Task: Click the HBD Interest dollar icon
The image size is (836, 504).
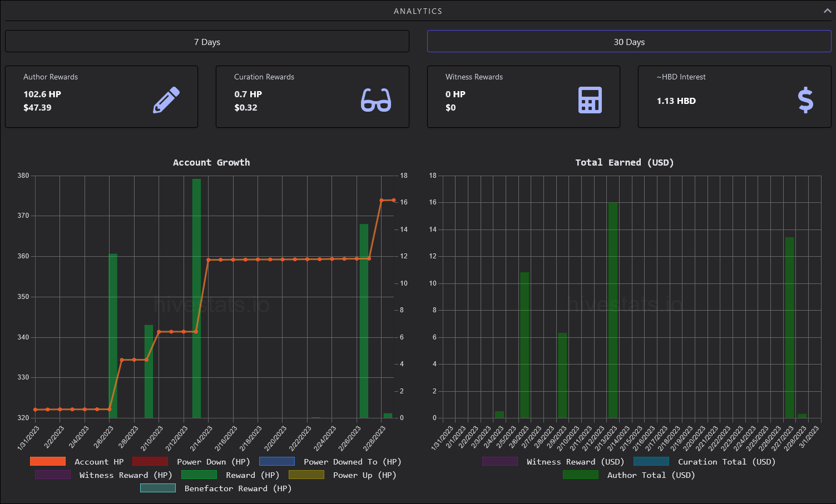Action: click(805, 101)
